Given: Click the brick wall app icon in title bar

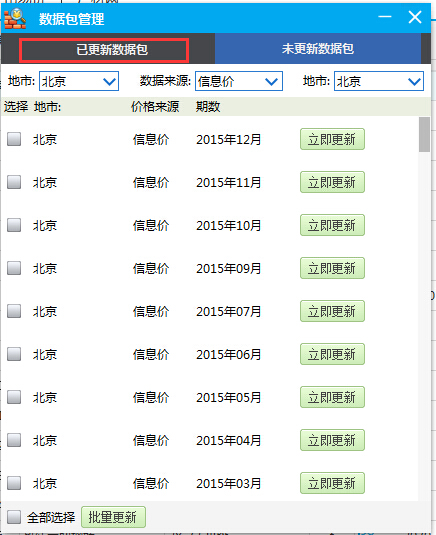Looking at the screenshot, I should point(15,19).
